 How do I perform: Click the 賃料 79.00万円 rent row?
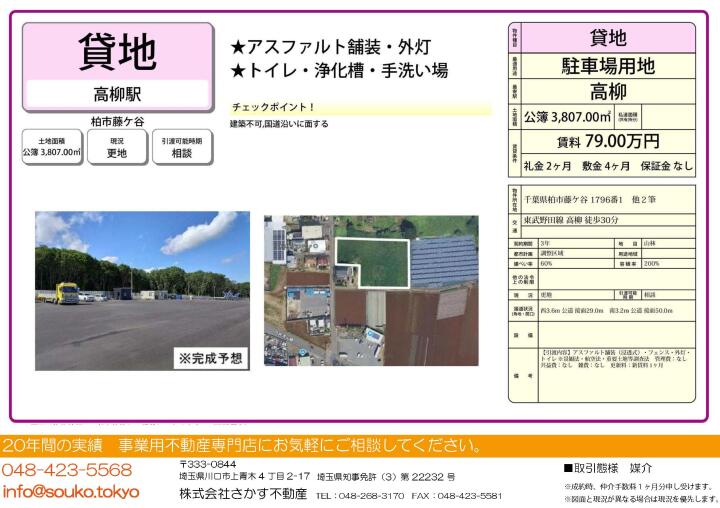[607, 140]
